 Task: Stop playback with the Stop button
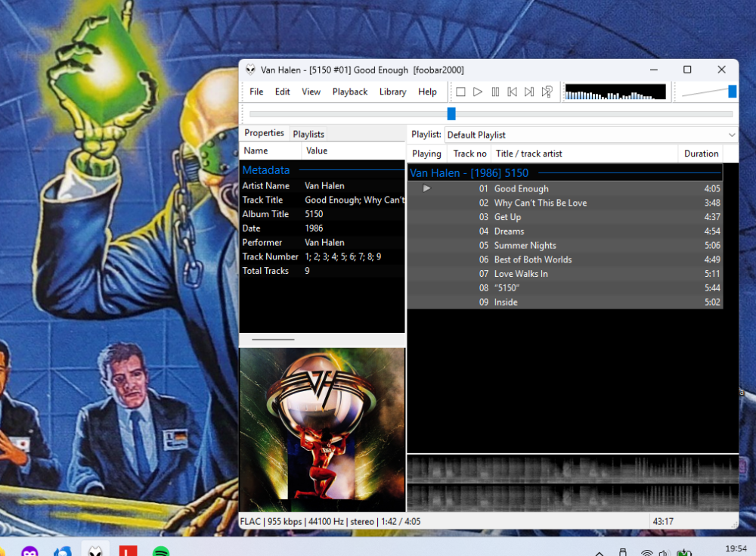(460, 92)
